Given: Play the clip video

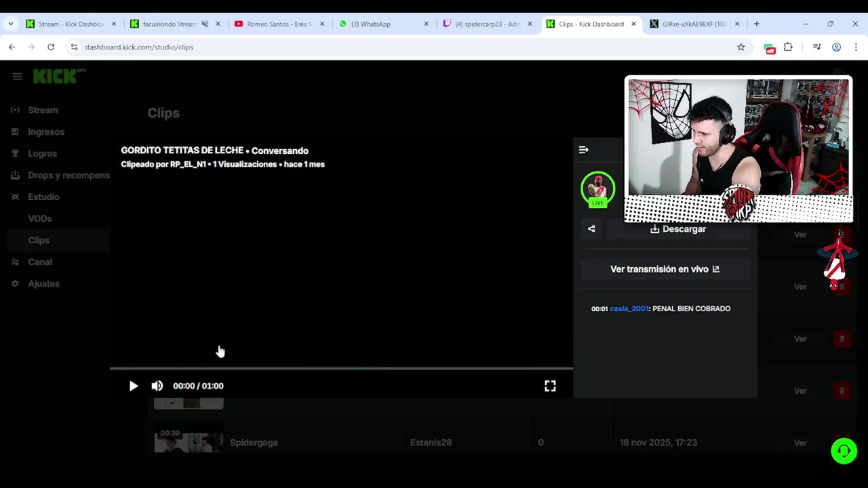Looking at the screenshot, I should click(134, 386).
